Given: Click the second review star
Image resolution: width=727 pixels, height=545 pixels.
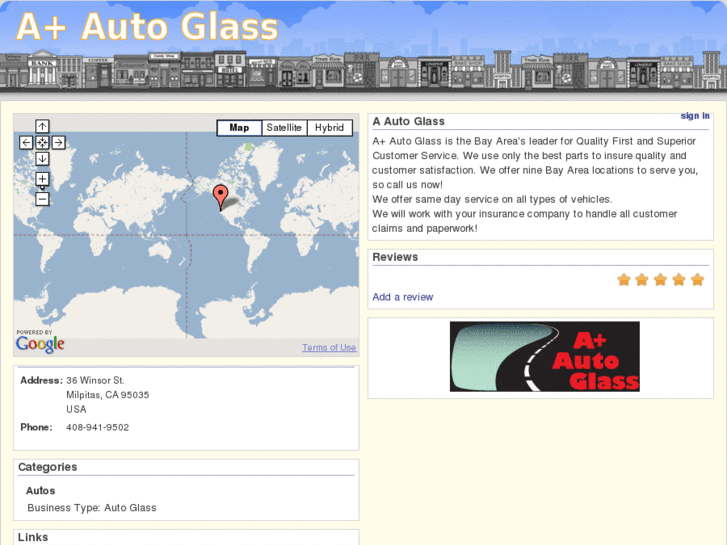Looking at the screenshot, I should pos(642,280).
